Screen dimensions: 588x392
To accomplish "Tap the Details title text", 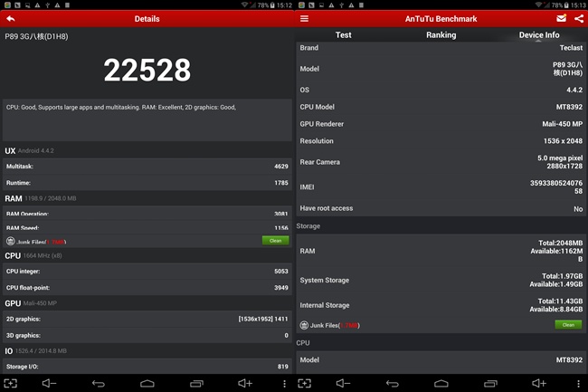I will pos(147,19).
